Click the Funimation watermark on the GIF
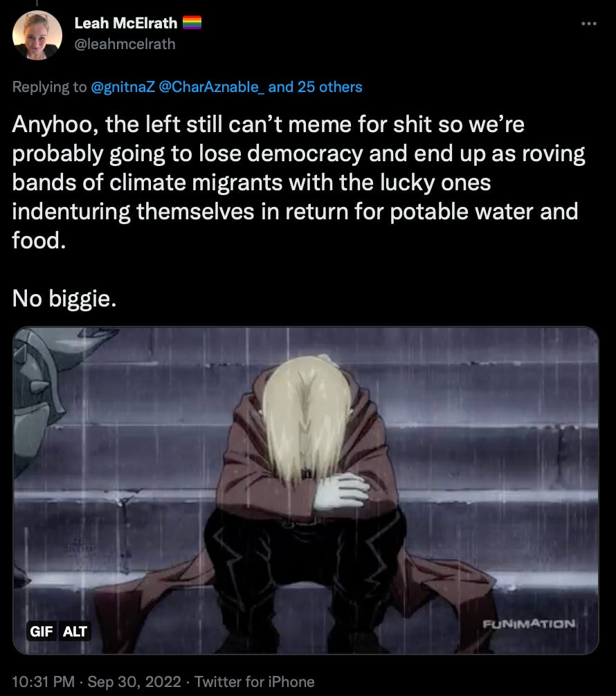The height and width of the screenshot is (696, 616). pos(529,624)
